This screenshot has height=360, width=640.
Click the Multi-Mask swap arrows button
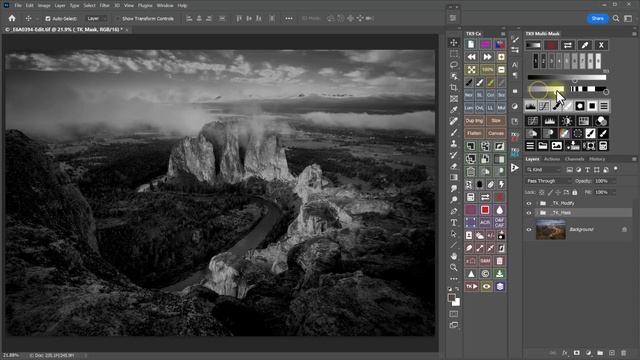[568, 45]
